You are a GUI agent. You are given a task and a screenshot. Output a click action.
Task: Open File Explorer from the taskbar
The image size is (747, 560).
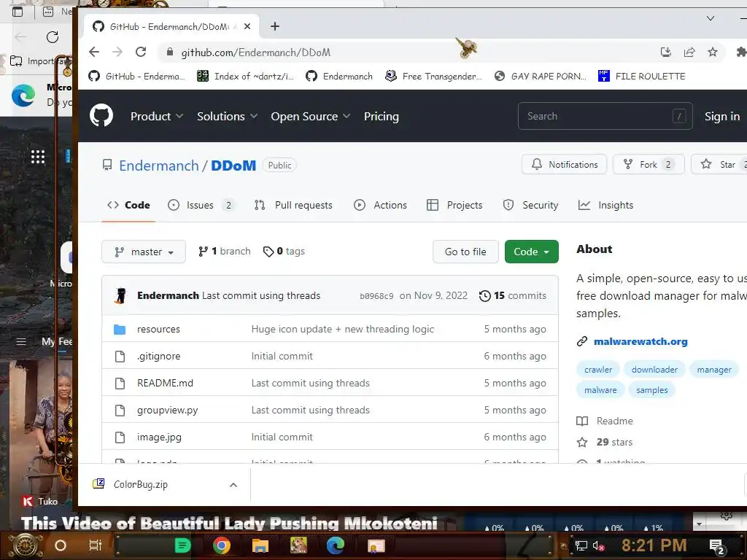click(260, 545)
